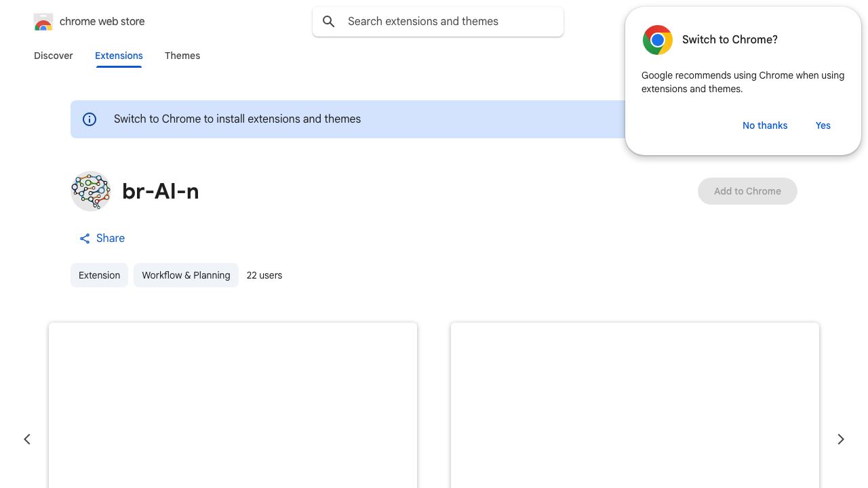Click the Chrome logo in popup
Viewport: 868px width, 488px height.
tap(658, 40)
